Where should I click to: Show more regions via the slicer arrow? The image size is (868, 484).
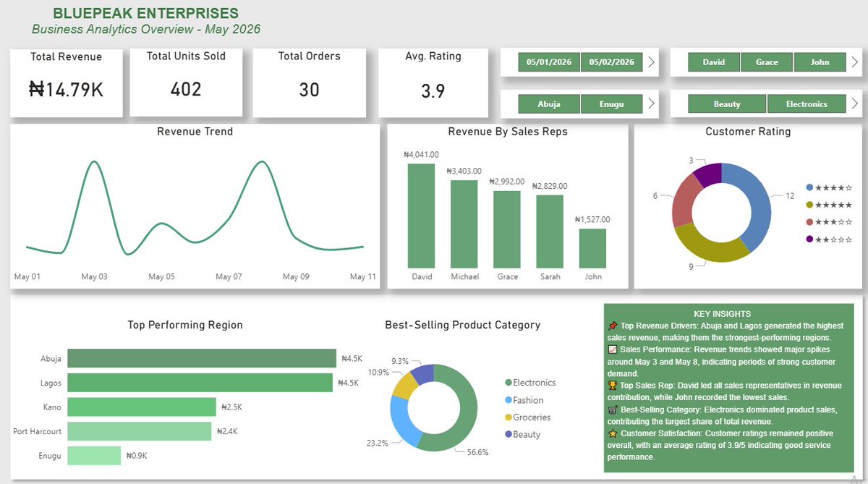point(651,104)
